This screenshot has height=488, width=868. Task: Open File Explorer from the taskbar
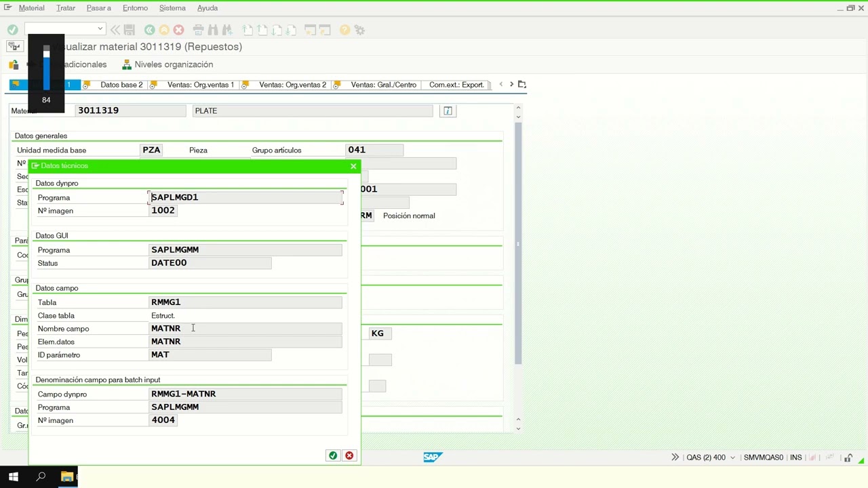(x=66, y=477)
